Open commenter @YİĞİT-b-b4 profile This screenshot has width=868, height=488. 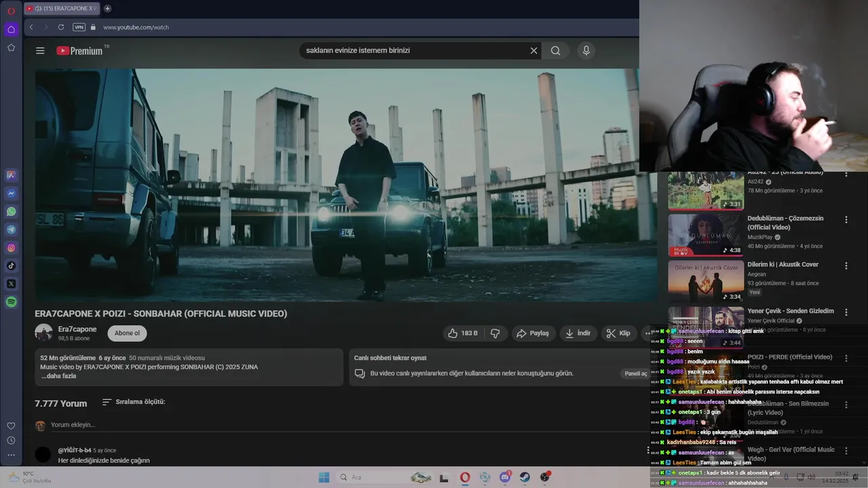pos(75,450)
